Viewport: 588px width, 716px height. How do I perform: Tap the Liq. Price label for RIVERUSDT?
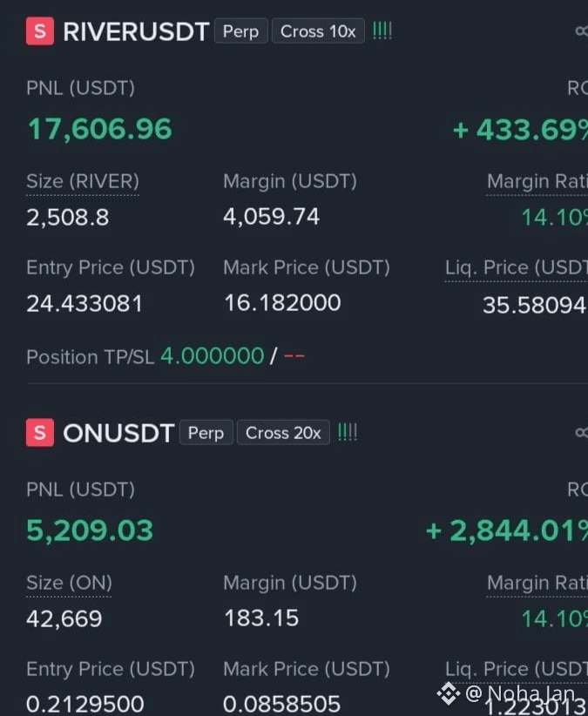(x=517, y=268)
